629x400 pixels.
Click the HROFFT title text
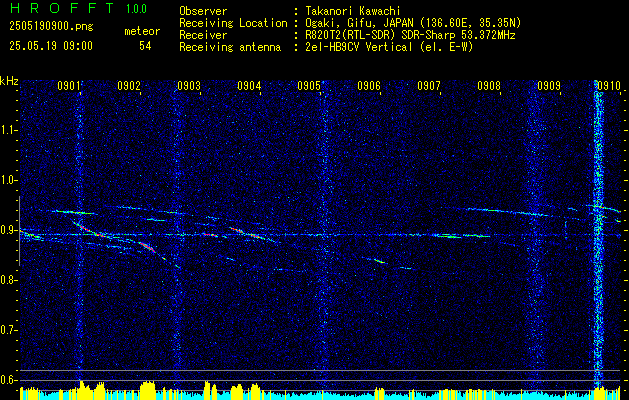62,8
